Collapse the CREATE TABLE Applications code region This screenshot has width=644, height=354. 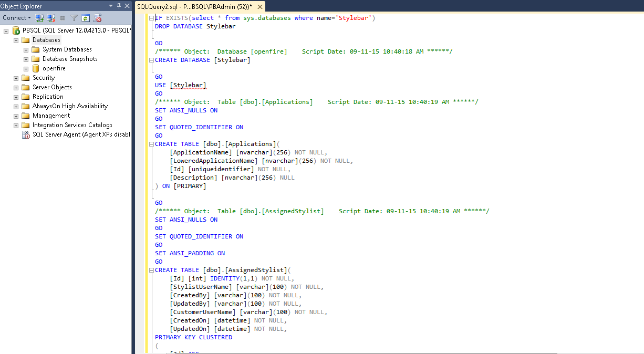click(151, 143)
